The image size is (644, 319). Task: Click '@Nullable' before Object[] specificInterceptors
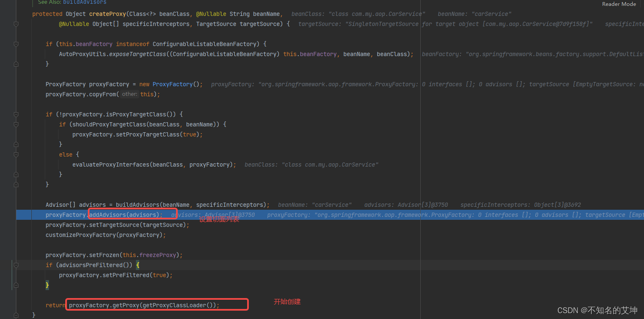click(x=74, y=24)
